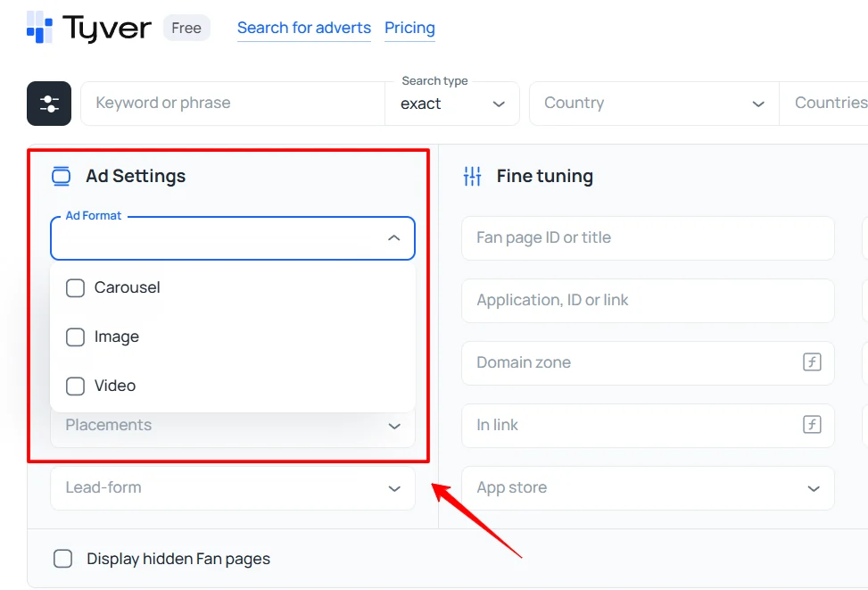Click the sliders icon beside Fine tuning
868x590 pixels.
[472, 176]
